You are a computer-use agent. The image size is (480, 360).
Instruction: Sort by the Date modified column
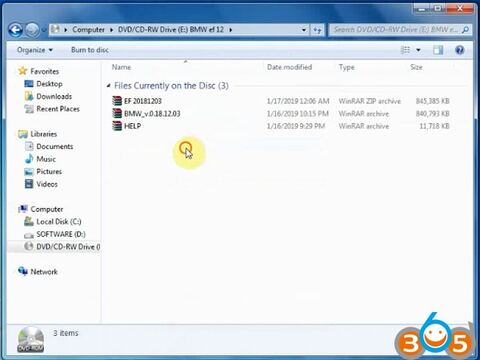pyautogui.click(x=289, y=67)
